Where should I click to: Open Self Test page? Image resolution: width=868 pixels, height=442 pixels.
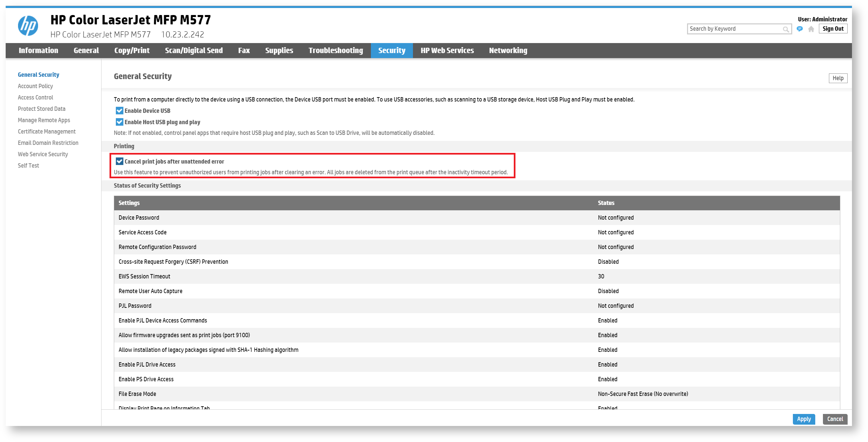tap(28, 166)
